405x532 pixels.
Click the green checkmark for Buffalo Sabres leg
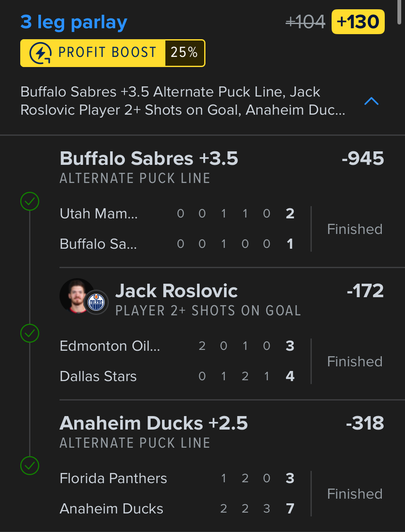pos(30,202)
